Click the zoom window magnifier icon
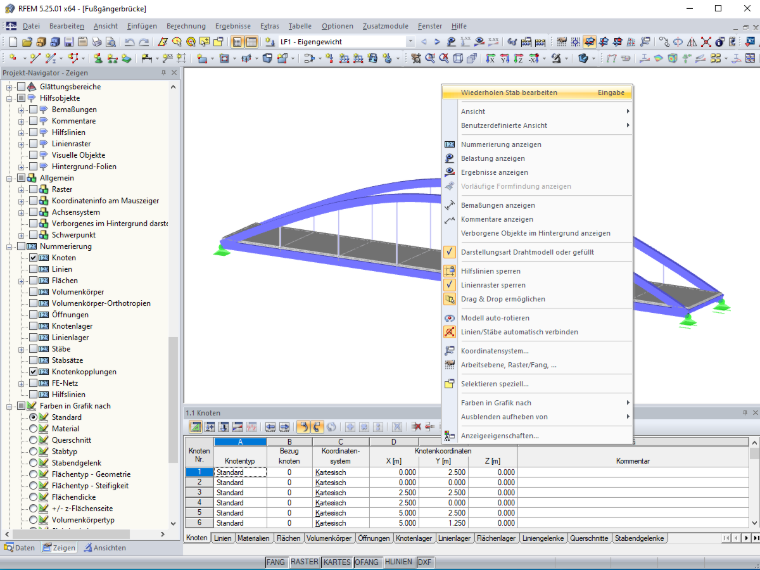760x570 pixels. [430, 59]
